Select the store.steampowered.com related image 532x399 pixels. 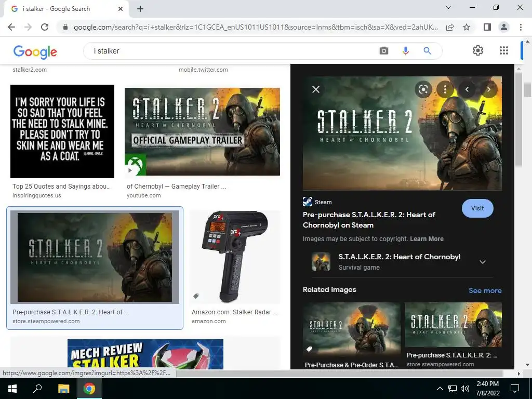(x=453, y=325)
